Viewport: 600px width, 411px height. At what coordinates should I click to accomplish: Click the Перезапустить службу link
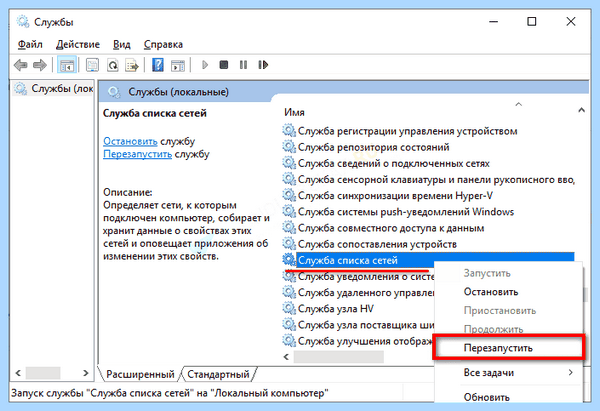pos(137,154)
